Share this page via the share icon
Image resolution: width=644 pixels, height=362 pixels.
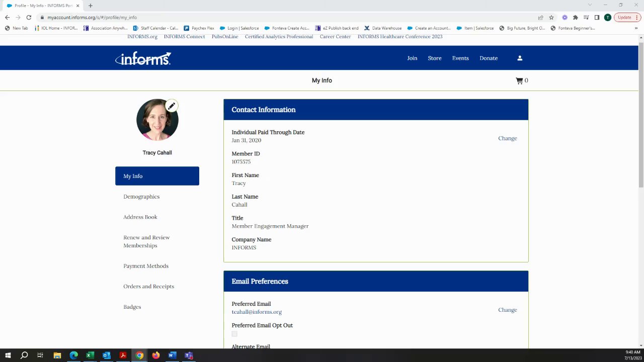click(x=540, y=17)
